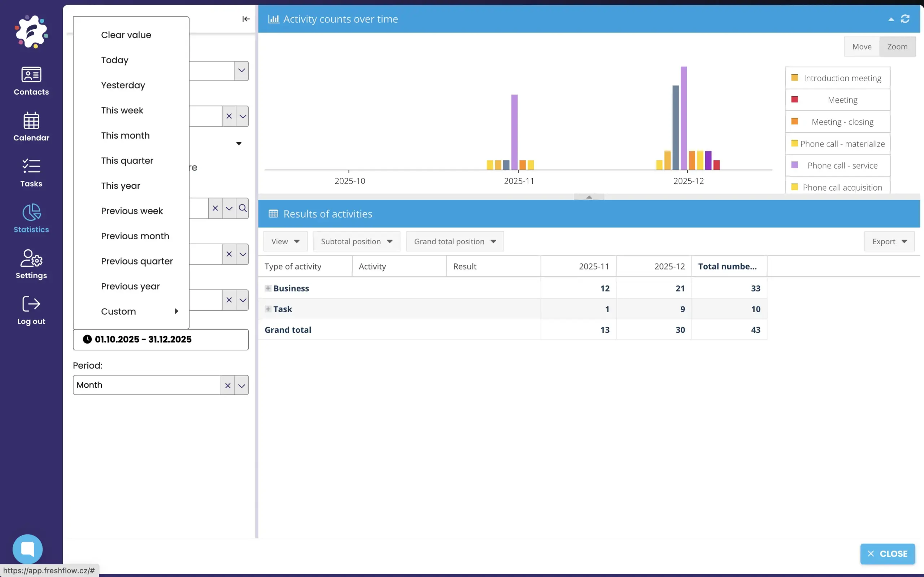Screen dimensions: 924x577
Task: Collapse the filter panel arrow icon
Action: tap(246, 19)
